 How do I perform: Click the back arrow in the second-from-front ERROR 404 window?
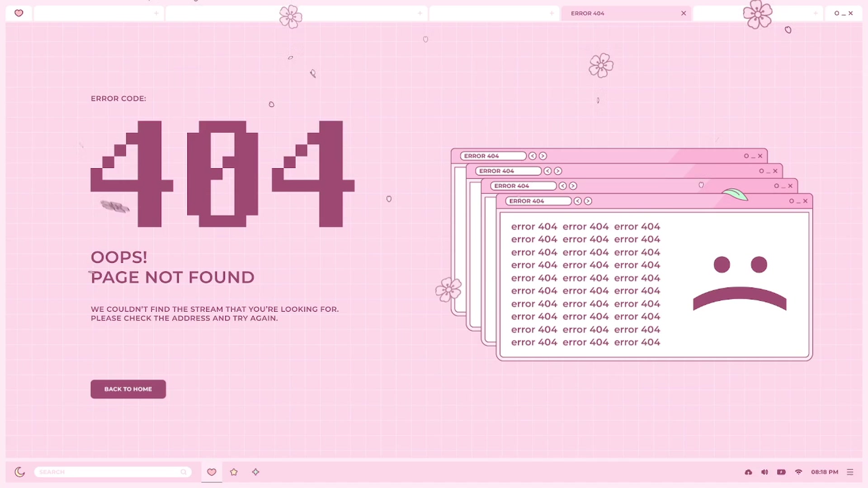[x=562, y=186]
